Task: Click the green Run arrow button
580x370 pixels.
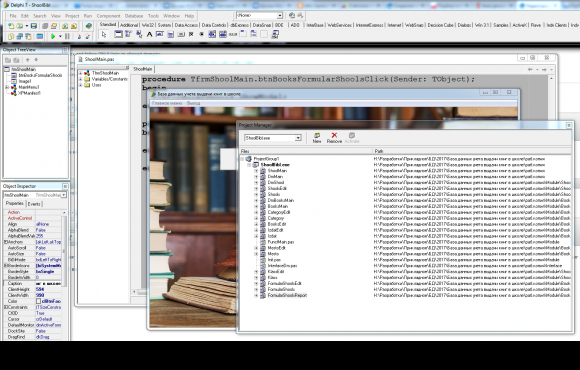Action: tap(53, 36)
